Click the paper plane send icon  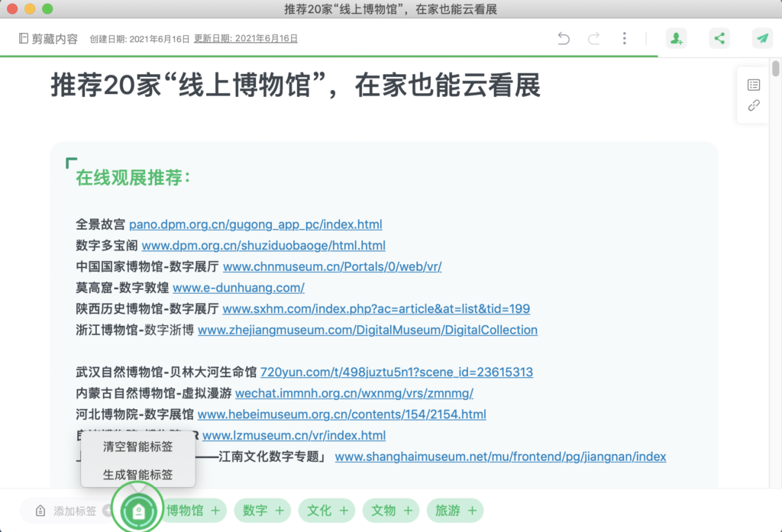762,38
